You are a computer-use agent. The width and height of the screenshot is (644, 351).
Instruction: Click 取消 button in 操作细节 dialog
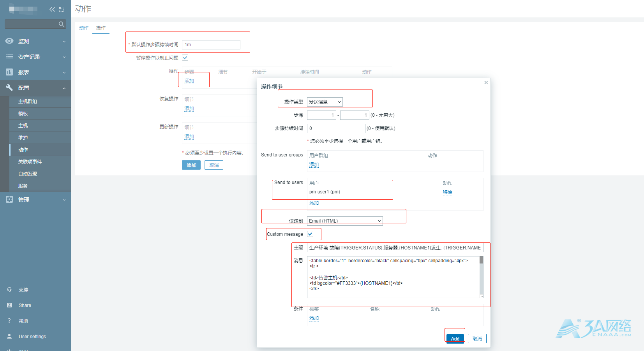pyautogui.click(x=477, y=339)
